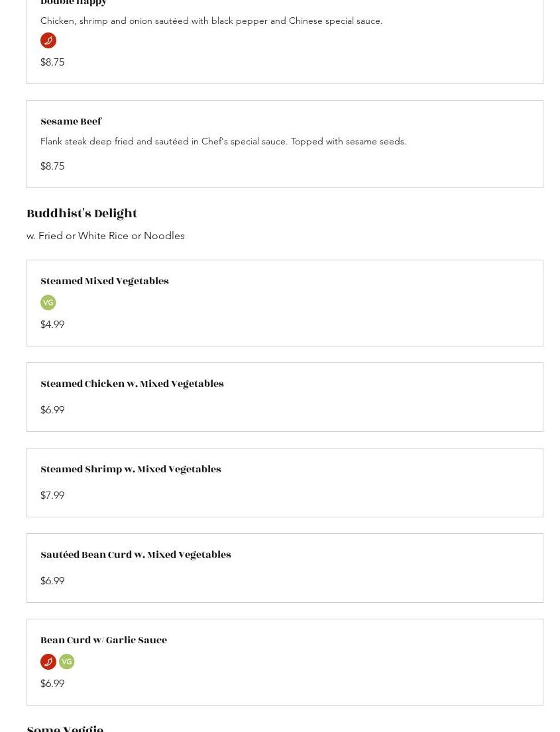Click the $6.99 price under Bean Curd w/ Garlic Sauce

pos(52,684)
